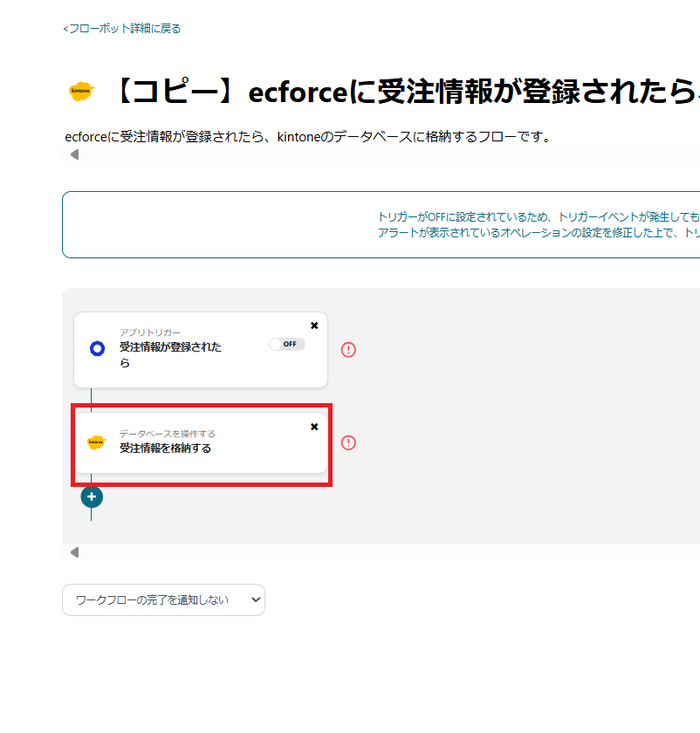This screenshot has height=733, width=700.
Task: Remove 受注情報を格納する card with its X
Action: coord(314,427)
